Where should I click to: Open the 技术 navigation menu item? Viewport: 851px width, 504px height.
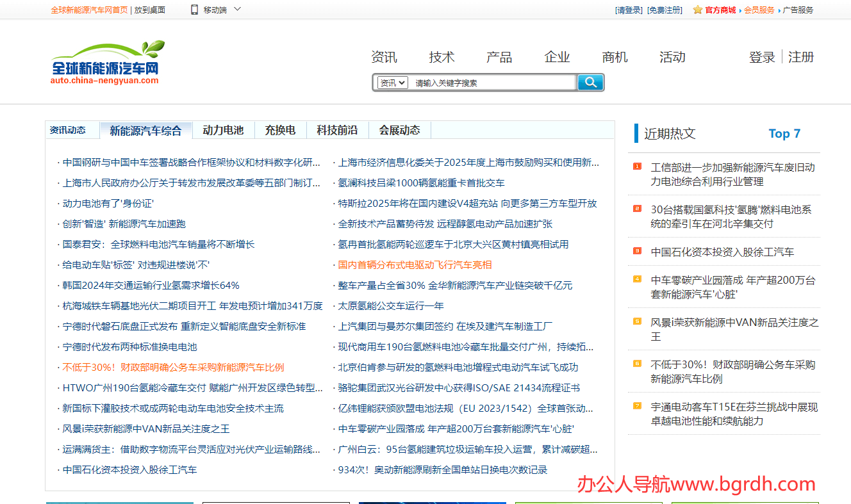(x=442, y=57)
